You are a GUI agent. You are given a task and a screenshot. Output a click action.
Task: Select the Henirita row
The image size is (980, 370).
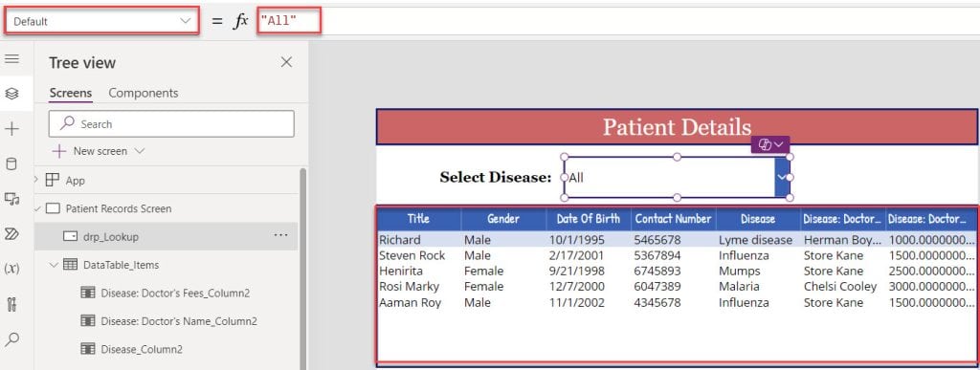(677, 271)
